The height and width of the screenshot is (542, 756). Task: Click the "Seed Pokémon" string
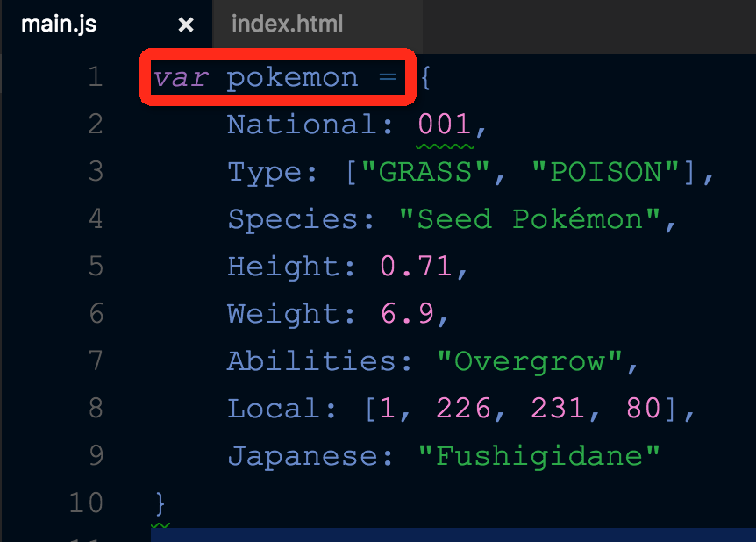[x=530, y=218]
